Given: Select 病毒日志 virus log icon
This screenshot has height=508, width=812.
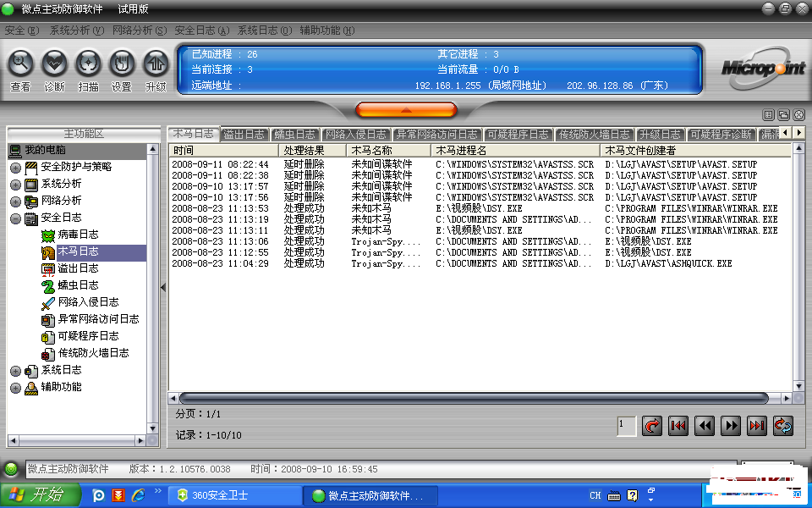Looking at the screenshot, I should [48, 235].
